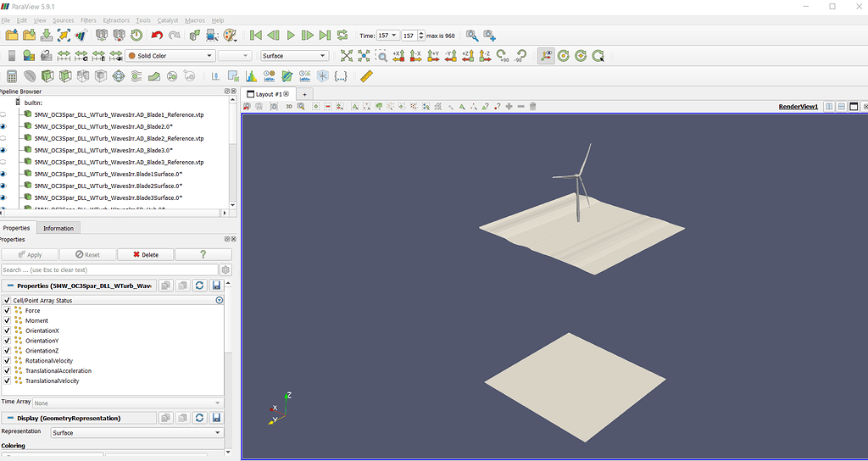This screenshot has height=461, width=868.
Task: Toggle the RotationalVelocity array checkbox
Action: (x=8, y=361)
